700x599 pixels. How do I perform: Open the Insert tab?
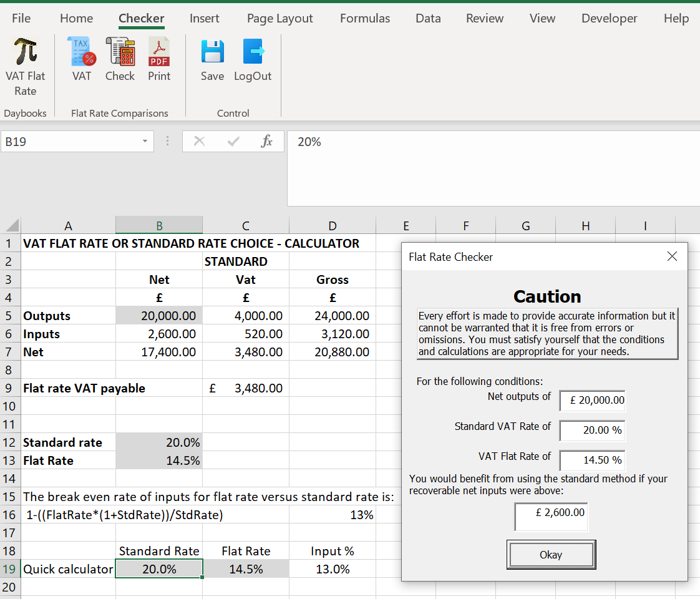click(205, 18)
